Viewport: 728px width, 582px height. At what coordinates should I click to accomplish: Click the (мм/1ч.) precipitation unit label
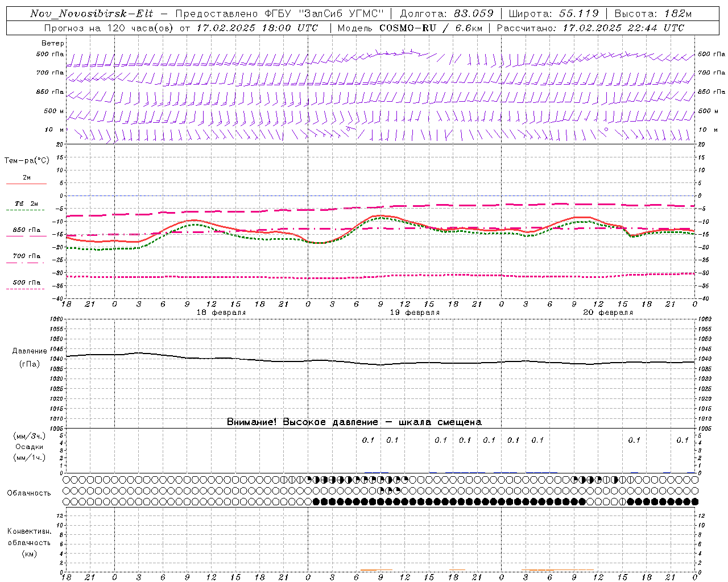(30, 458)
